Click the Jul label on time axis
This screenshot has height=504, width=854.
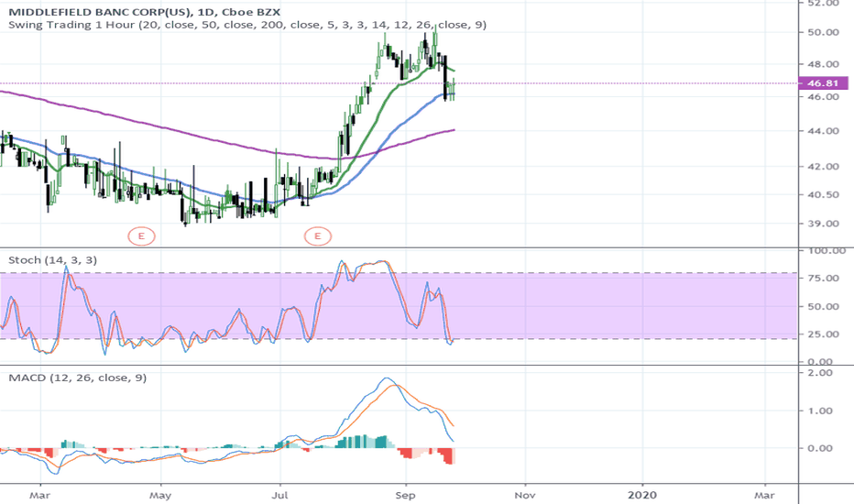click(280, 495)
